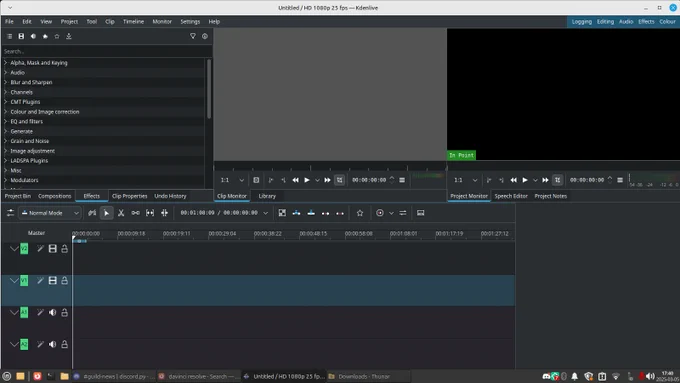Open Clip Monitor hamburger options menu
Screen dimensions: 680x383
(402, 180)
